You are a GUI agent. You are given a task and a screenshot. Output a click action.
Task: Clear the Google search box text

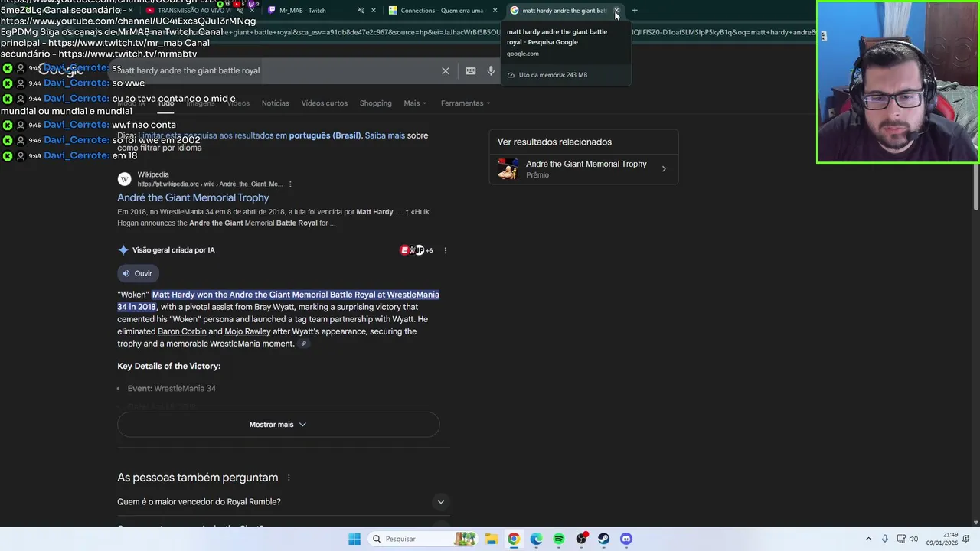[x=445, y=70]
